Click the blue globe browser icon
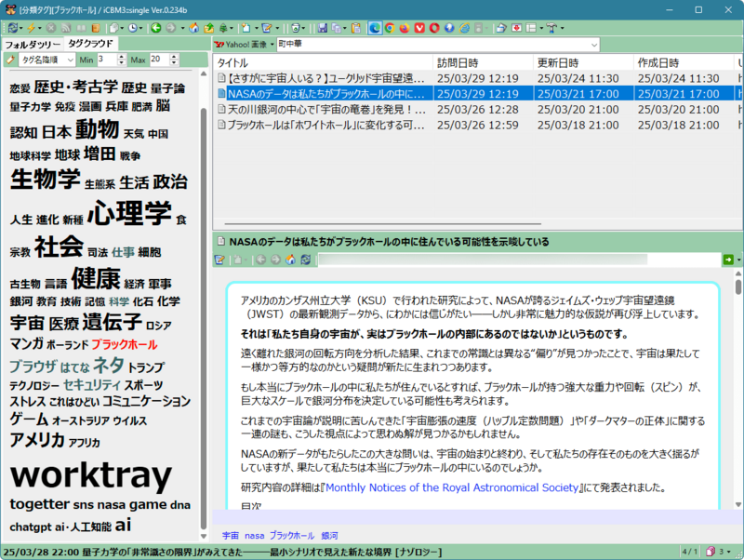The image size is (744, 560). (x=449, y=28)
